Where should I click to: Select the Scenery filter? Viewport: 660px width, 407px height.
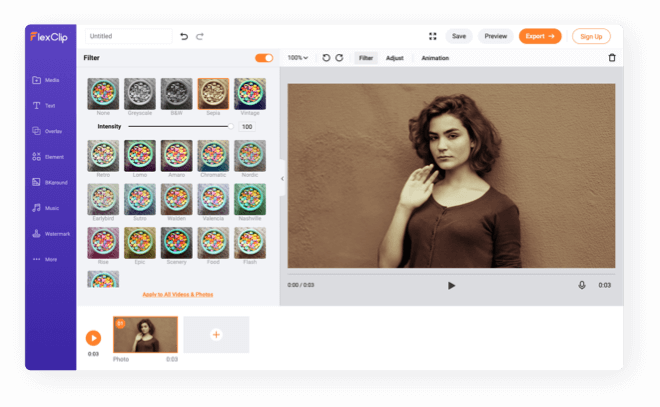(x=176, y=243)
